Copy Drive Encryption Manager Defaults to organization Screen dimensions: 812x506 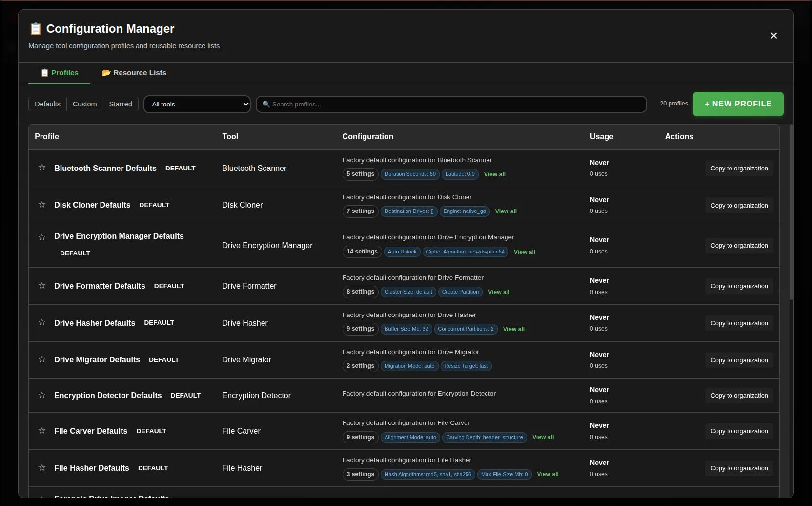coord(739,246)
